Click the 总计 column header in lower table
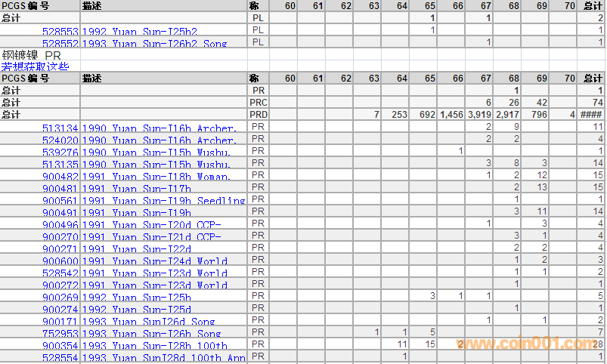The height and width of the screenshot is (364, 607). pos(593,78)
